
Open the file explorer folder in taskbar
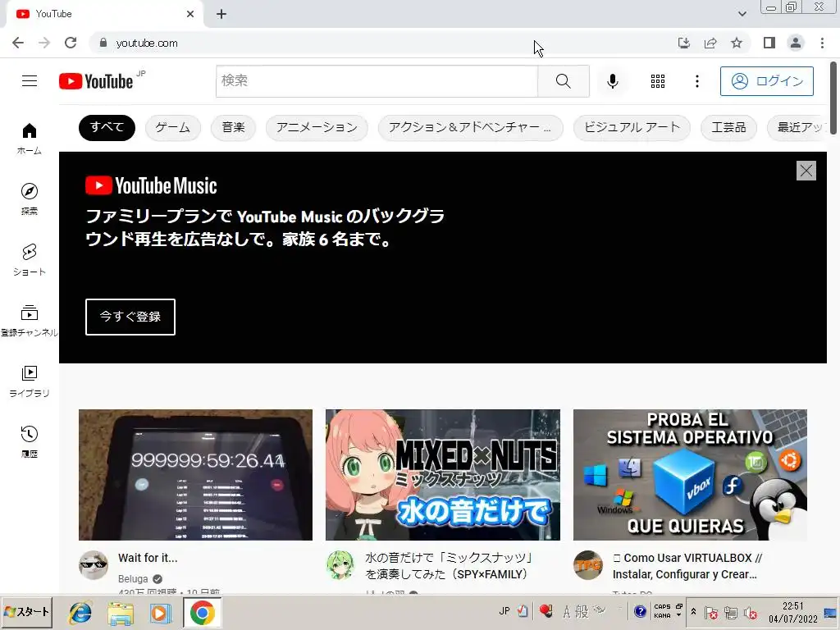tap(121, 613)
